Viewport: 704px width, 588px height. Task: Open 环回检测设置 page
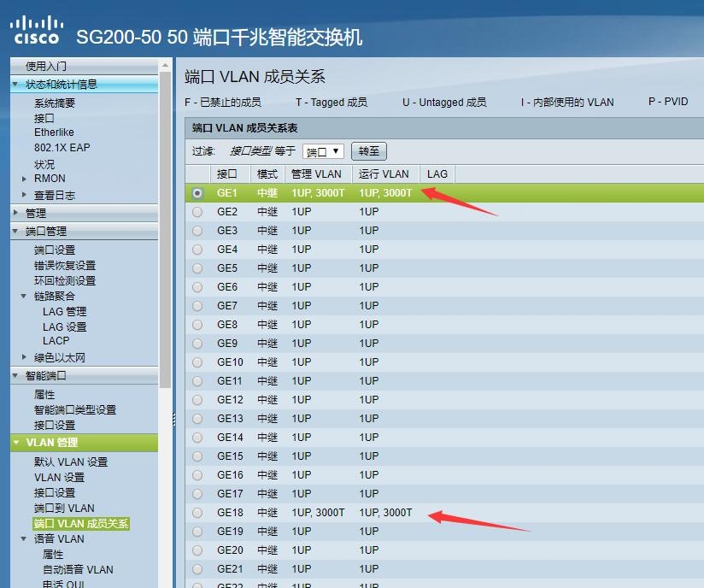(x=65, y=280)
